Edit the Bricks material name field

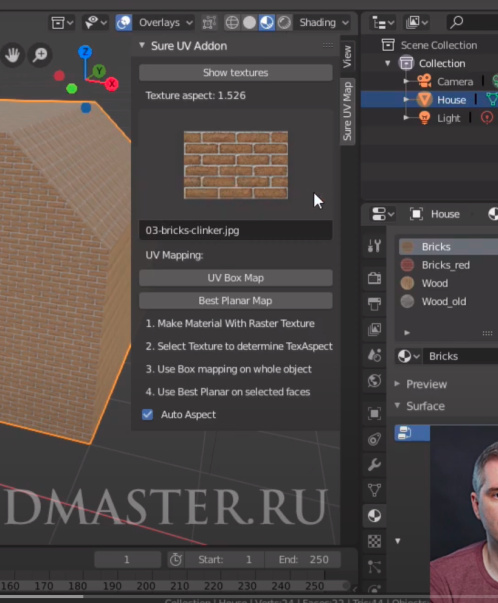[461, 356]
